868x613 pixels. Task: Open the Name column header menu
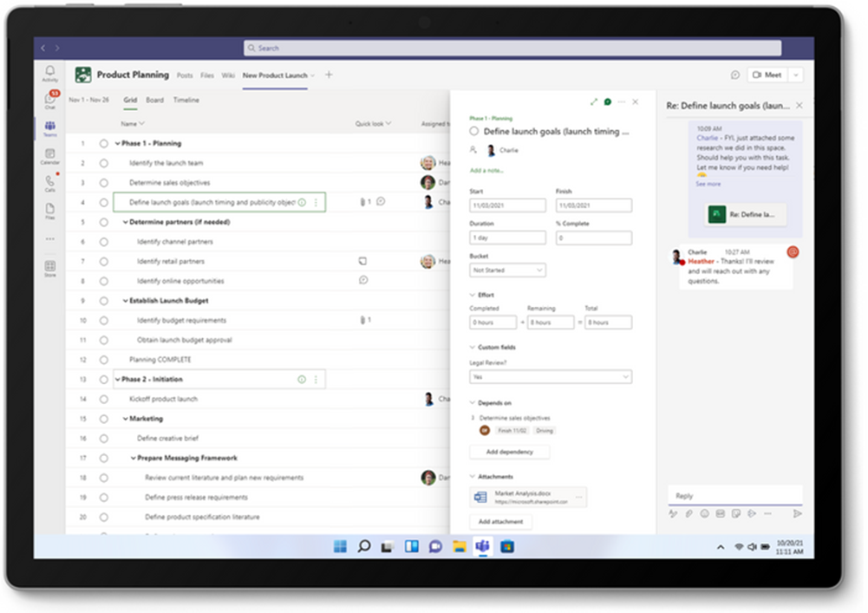coord(133,123)
